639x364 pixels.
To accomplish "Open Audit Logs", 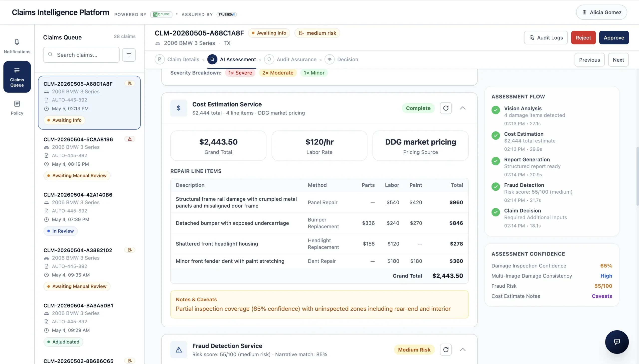I will [546, 37].
